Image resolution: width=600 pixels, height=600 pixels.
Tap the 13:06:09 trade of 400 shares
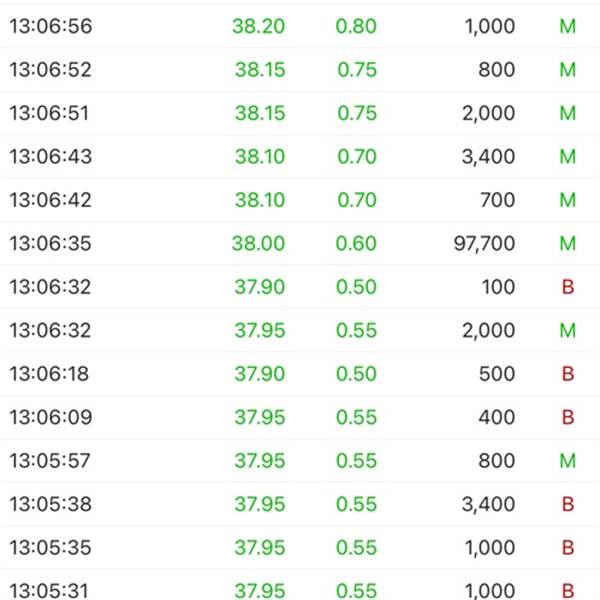coord(300,417)
